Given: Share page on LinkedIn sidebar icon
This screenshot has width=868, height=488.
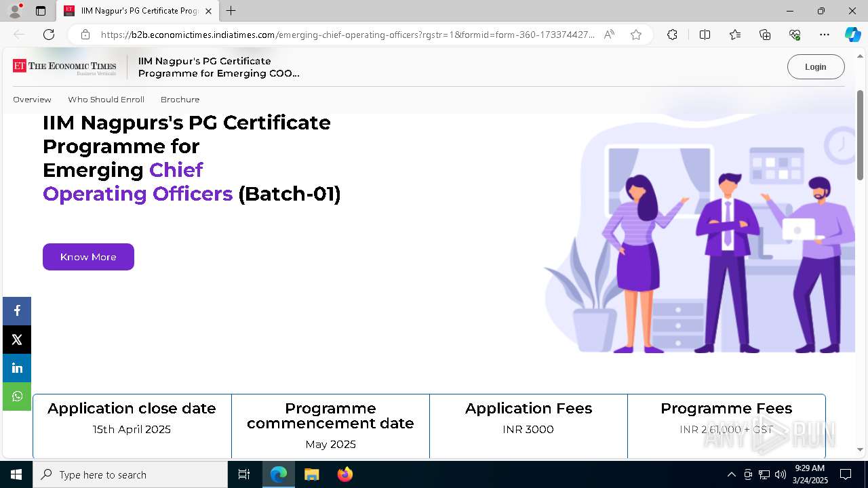Looking at the screenshot, I should pos(17,368).
